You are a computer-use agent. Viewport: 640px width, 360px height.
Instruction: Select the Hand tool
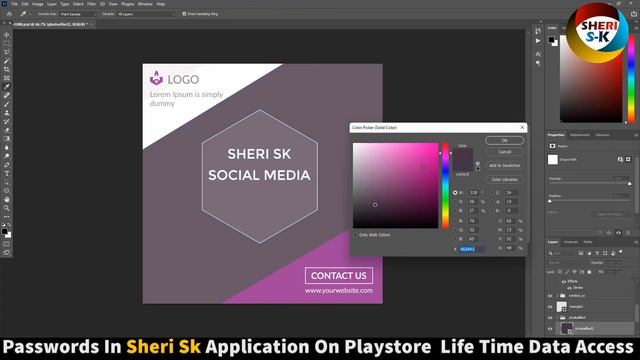click(7, 199)
